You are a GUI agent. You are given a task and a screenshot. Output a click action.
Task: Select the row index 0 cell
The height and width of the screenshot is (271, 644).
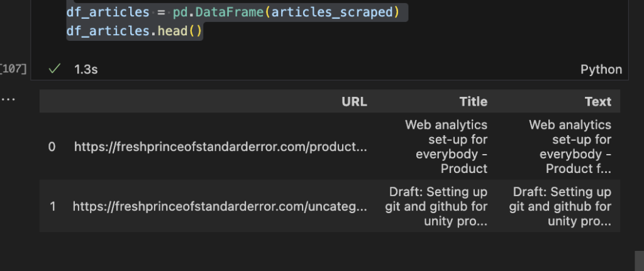[52, 147]
